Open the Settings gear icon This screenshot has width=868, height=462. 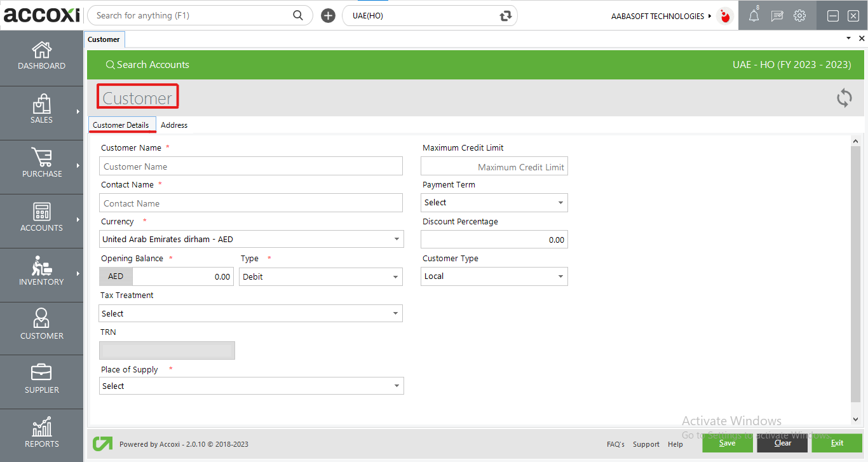pos(799,15)
